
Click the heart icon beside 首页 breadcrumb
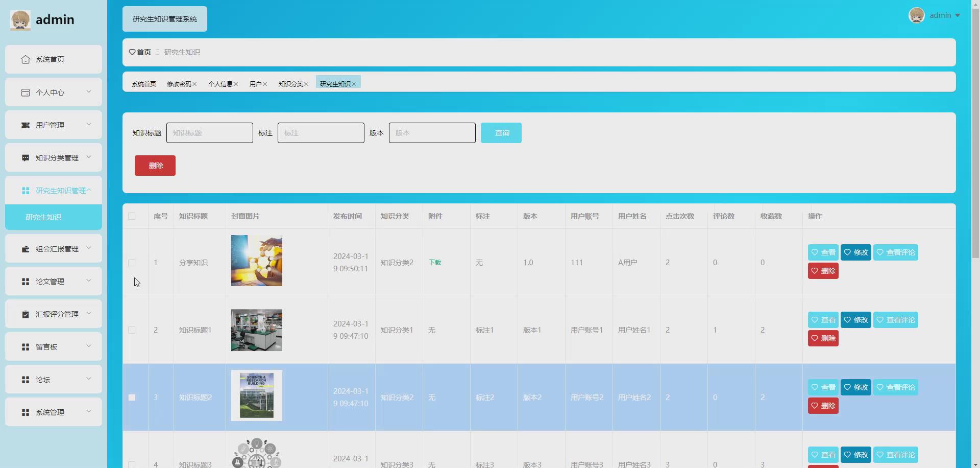pyautogui.click(x=132, y=52)
